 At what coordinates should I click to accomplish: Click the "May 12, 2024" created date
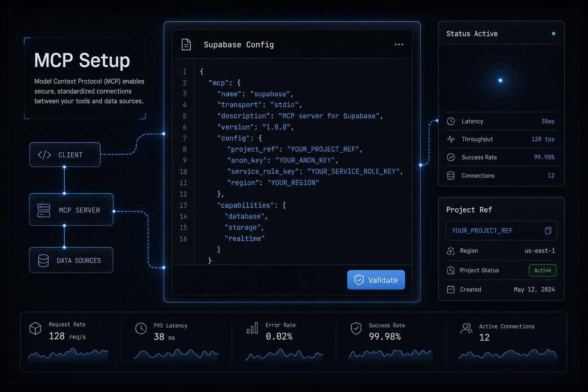(534, 289)
